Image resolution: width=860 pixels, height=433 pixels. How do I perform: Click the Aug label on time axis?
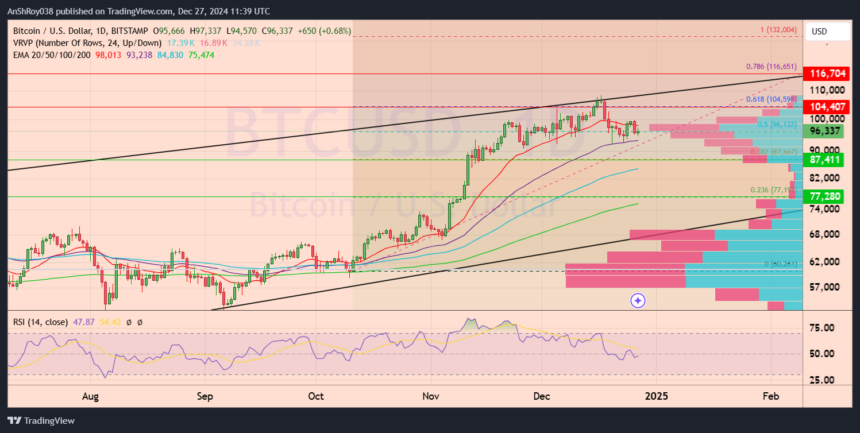pyautogui.click(x=89, y=396)
